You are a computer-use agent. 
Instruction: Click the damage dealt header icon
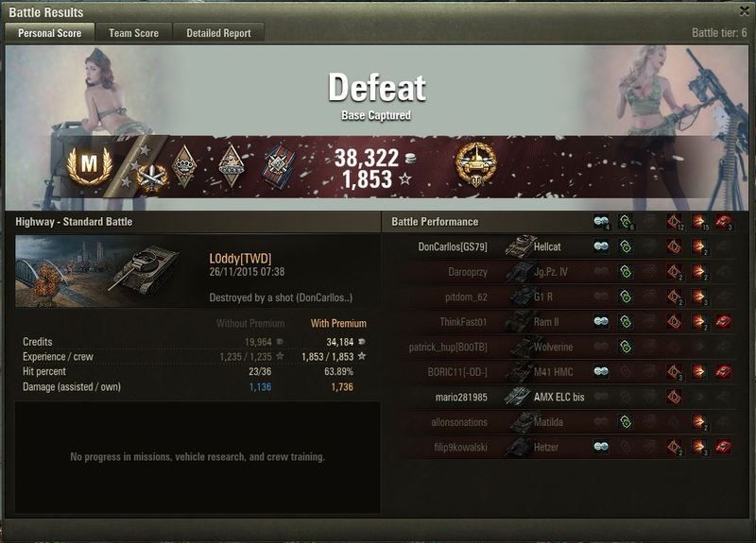[x=699, y=222]
